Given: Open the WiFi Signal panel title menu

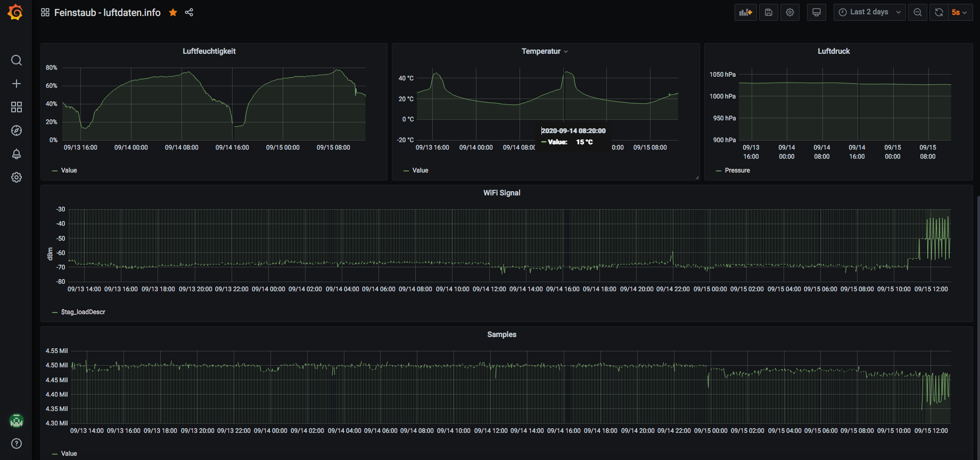Looking at the screenshot, I should pos(501,193).
